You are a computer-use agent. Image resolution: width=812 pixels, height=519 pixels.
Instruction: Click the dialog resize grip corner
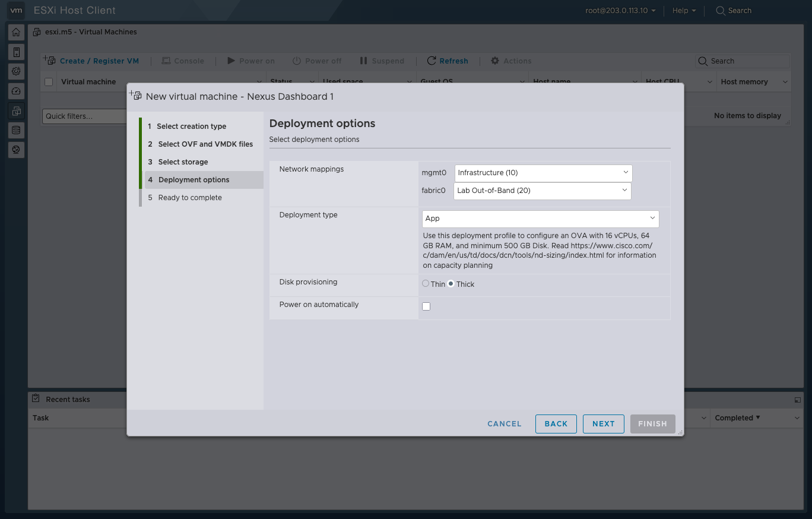(x=680, y=432)
